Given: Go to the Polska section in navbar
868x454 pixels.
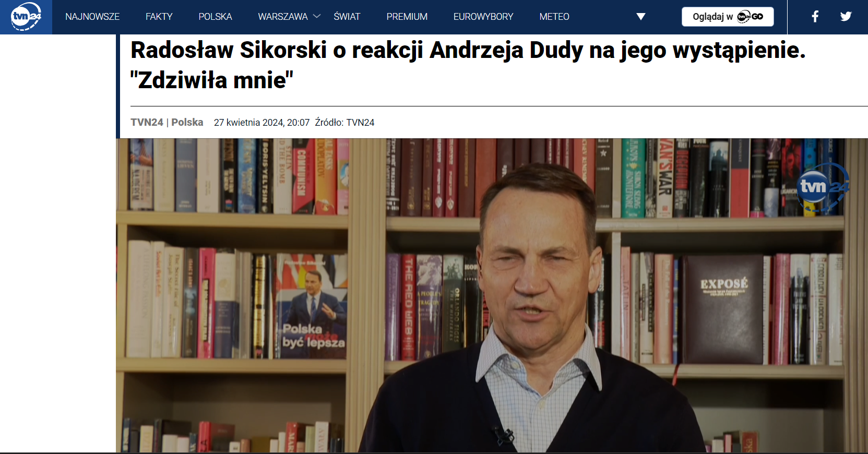Looking at the screenshot, I should click(215, 17).
